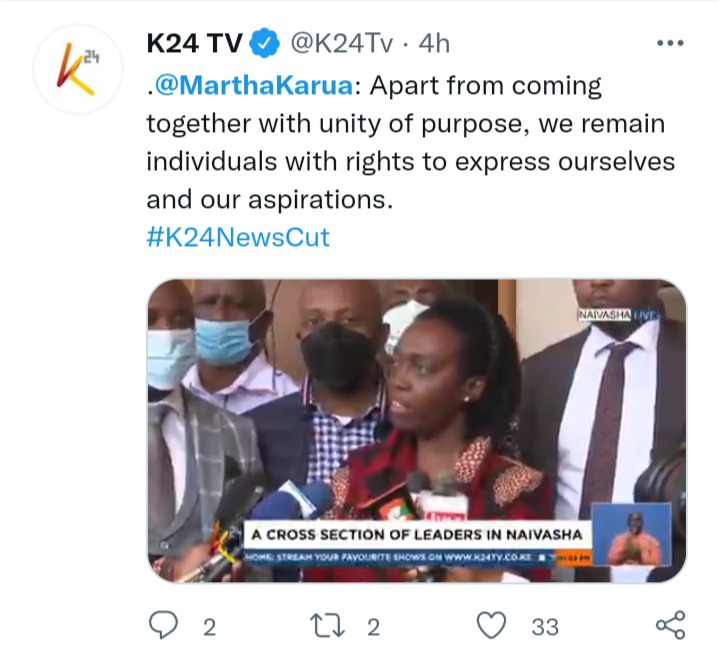Open the @K24Tv handle
719x650 pixels.
(x=342, y=44)
